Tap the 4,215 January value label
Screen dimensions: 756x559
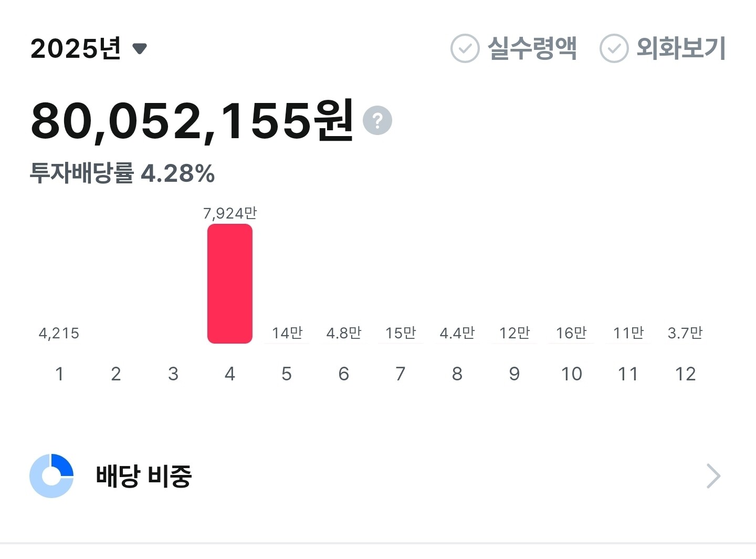pyautogui.click(x=59, y=333)
